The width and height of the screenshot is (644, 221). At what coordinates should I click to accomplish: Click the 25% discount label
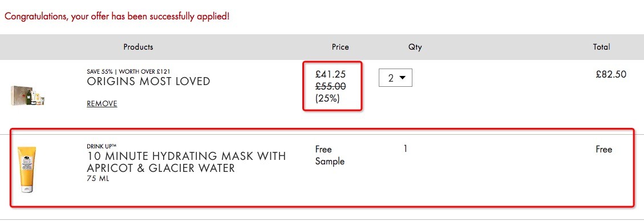pyautogui.click(x=327, y=99)
